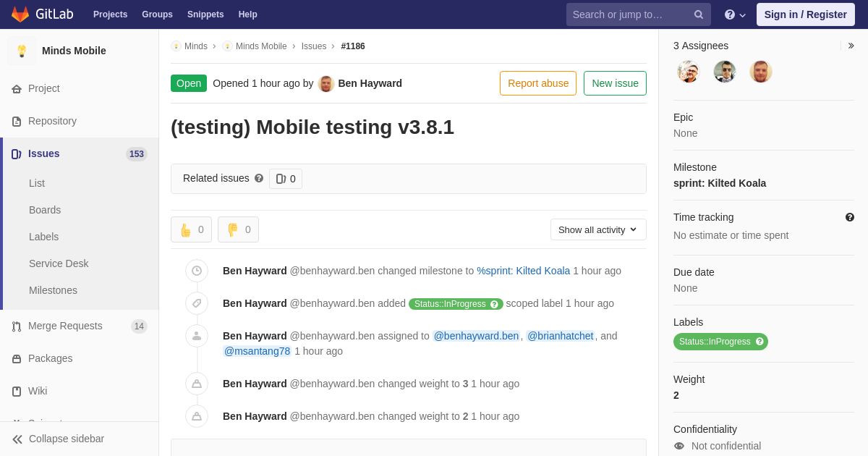This screenshot has height=456, width=868.
Task: Click the Sign in / Register button
Action: click(805, 14)
